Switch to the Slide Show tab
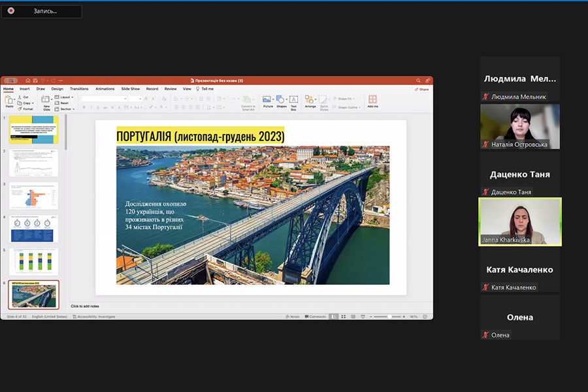Screen dimensions: 588x392 [131, 89]
